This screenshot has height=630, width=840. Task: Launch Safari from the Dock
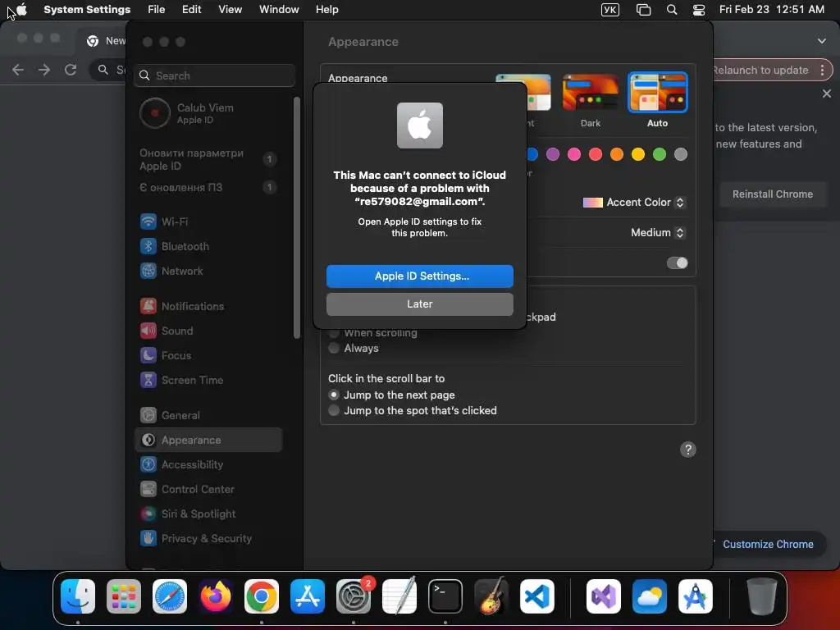point(170,596)
